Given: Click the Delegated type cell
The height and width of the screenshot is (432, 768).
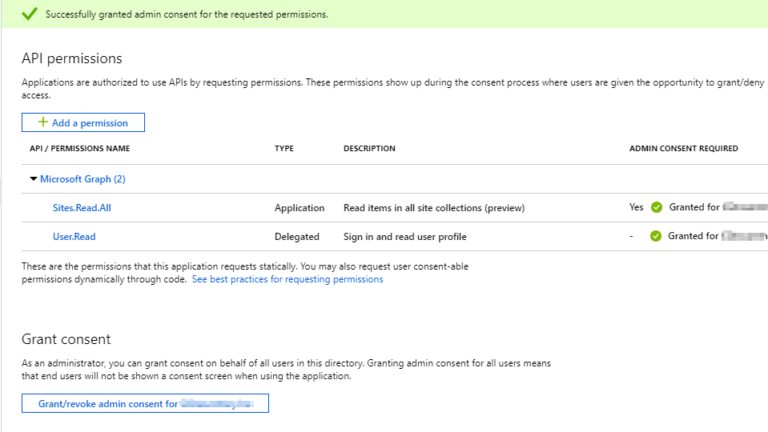Looking at the screenshot, I should coord(297,237).
